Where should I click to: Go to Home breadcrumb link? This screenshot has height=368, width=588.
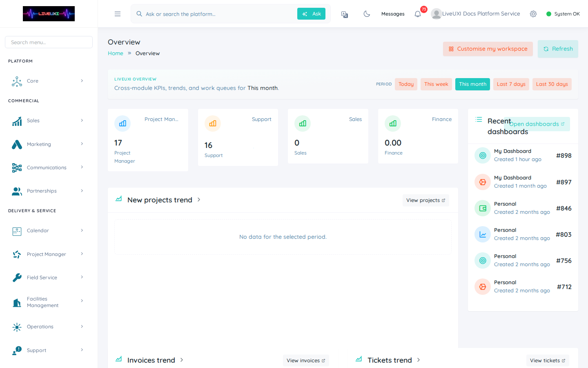(116, 54)
